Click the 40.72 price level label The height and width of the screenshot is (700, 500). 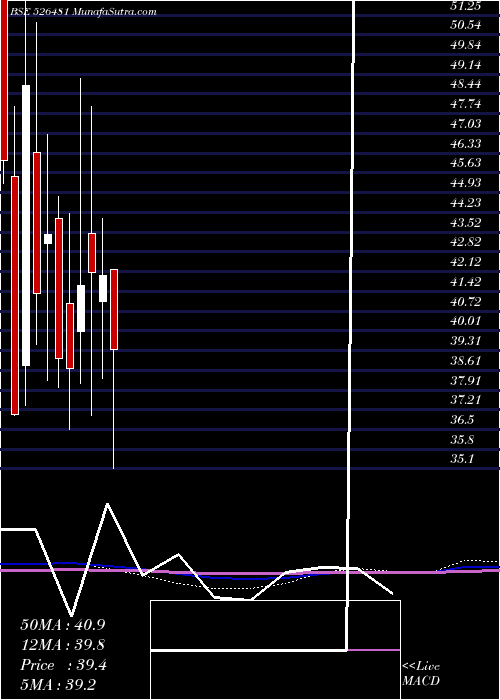click(x=466, y=302)
